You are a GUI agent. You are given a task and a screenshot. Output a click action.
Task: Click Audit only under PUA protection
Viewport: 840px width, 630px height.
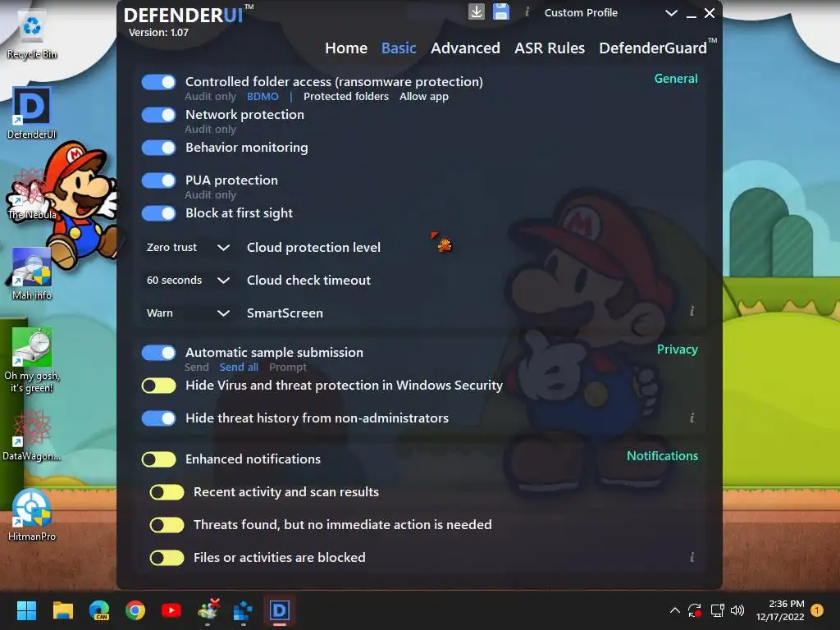coord(211,195)
